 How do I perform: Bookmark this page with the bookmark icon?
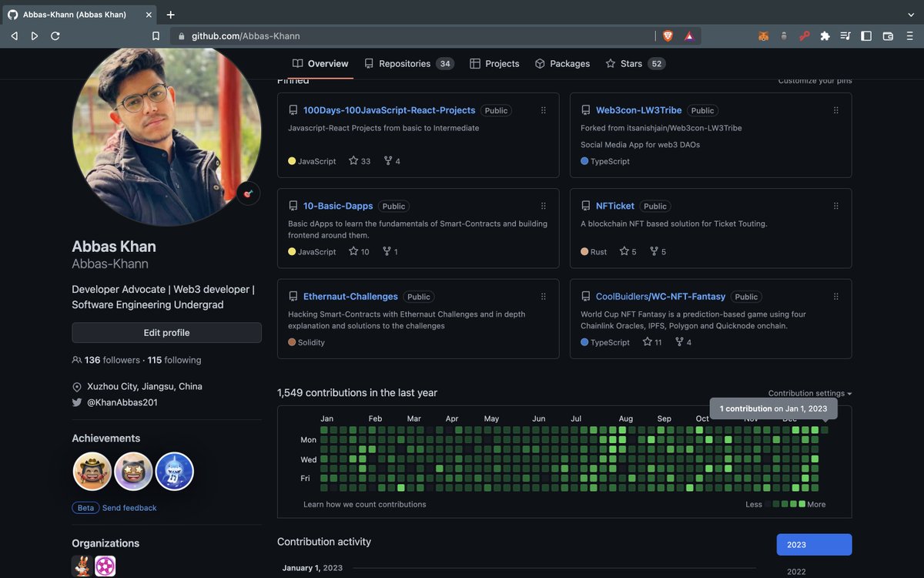pos(156,35)
